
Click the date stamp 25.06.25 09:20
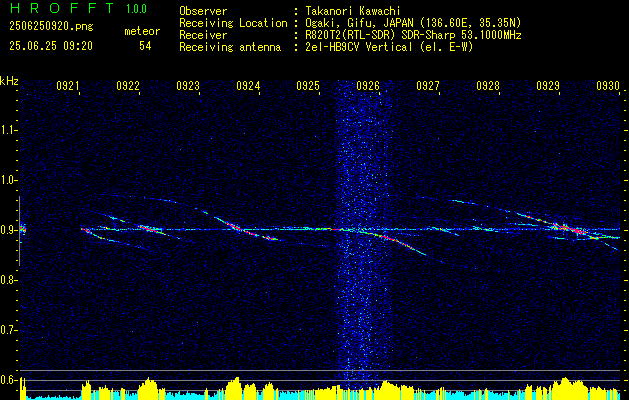[51, 46]
